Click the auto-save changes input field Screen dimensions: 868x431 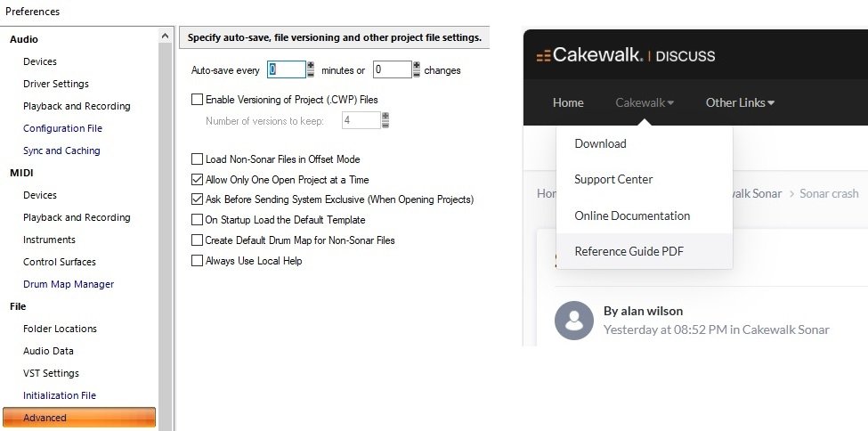click(x=393, y=69)
